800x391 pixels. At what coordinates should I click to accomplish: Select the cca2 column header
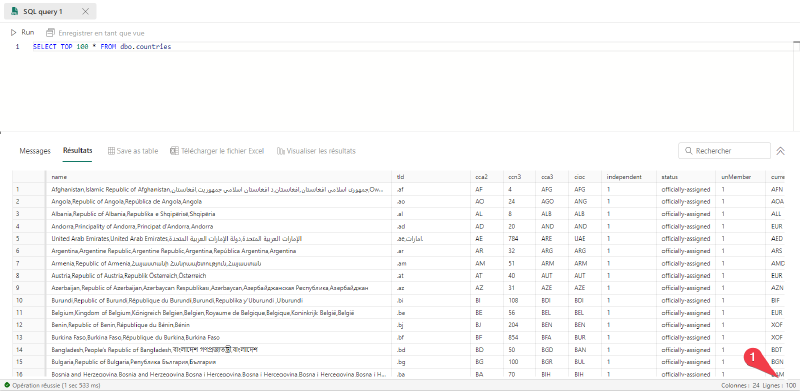[x=486, y=177]
